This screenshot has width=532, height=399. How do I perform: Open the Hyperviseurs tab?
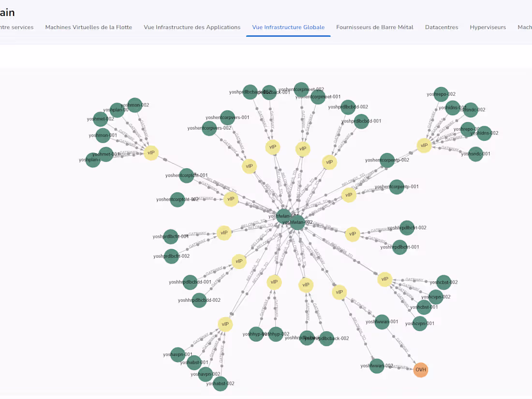tap(488, 27)
